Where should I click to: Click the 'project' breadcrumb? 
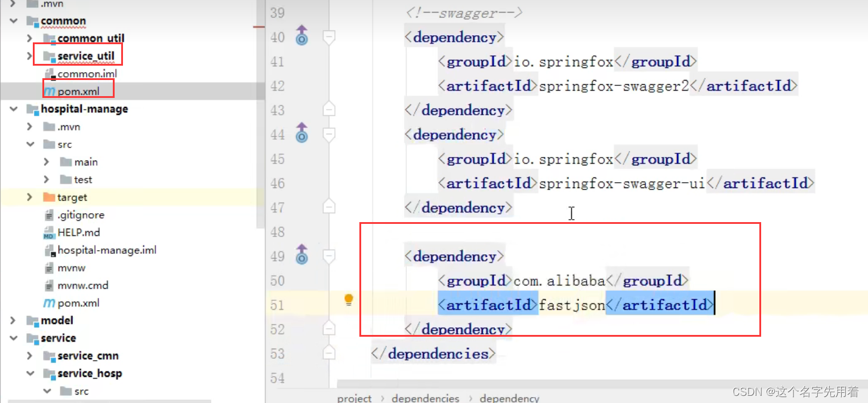354,398
